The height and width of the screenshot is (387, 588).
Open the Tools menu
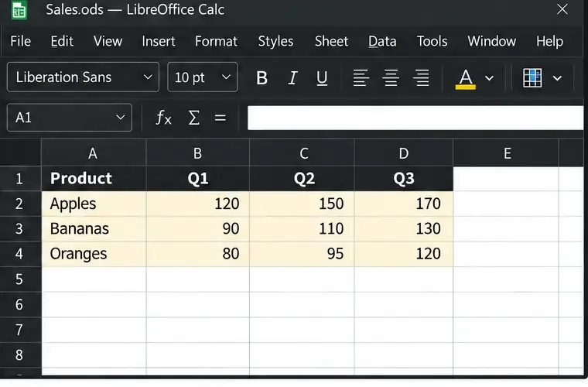pyautogui.click(x=432, y=41)
